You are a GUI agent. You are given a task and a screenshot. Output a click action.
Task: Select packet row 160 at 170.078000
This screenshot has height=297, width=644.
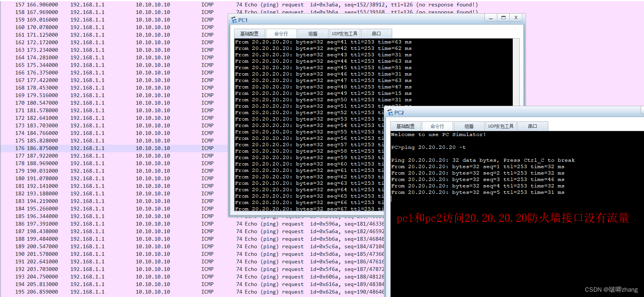click(113, 27)
